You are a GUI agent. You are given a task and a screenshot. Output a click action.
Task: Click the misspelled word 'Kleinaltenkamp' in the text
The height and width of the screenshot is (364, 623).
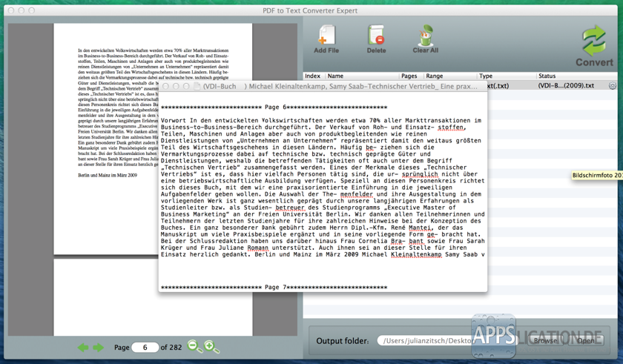click(416, 254)
